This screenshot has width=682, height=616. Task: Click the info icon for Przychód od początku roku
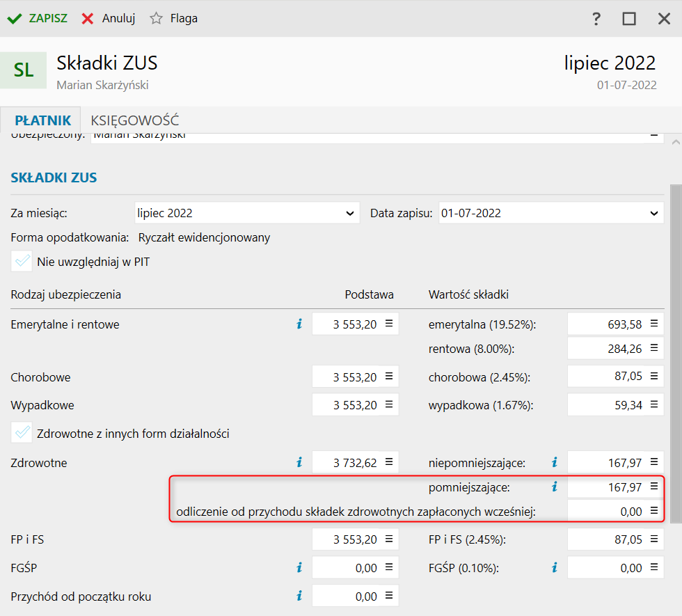(x=299, y=596)
